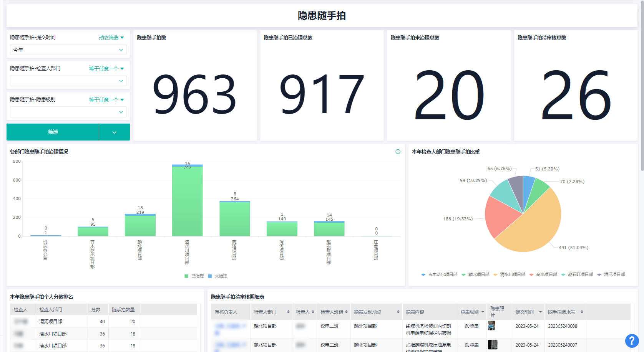Open 检查人部门 filter value dropdown

(x=68, y=81)
